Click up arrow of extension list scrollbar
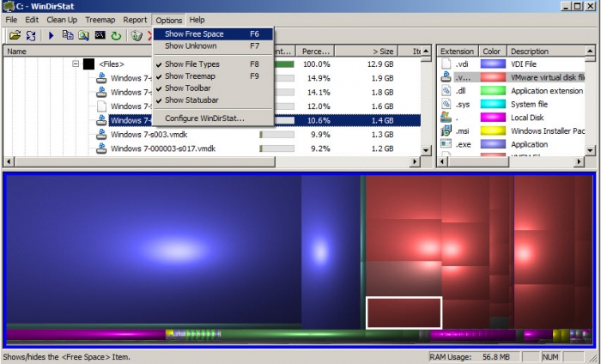601x364 pixels. click(x=591, y=51)
